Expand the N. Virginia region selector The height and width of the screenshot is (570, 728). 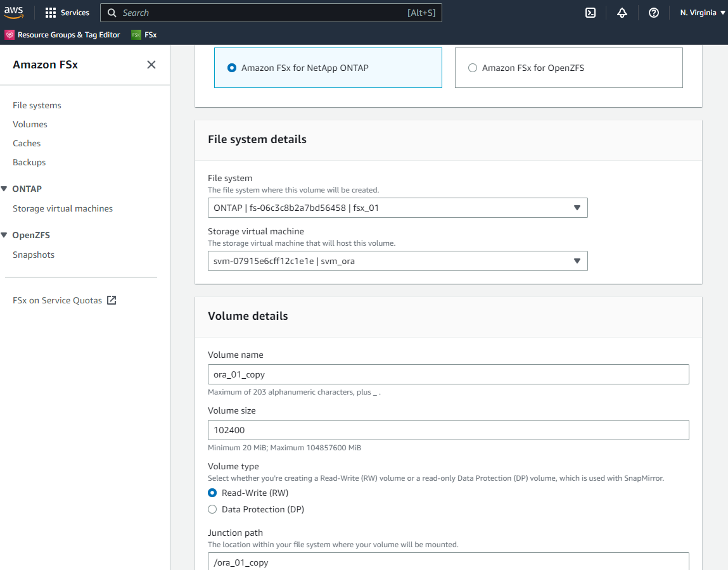point(702,13)
